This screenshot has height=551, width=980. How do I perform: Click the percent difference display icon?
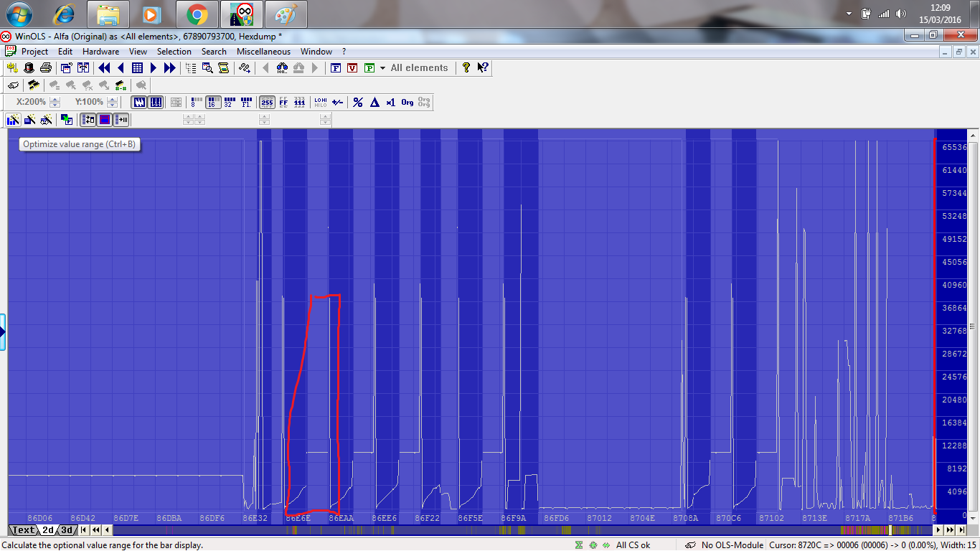(x=357, y=103)
